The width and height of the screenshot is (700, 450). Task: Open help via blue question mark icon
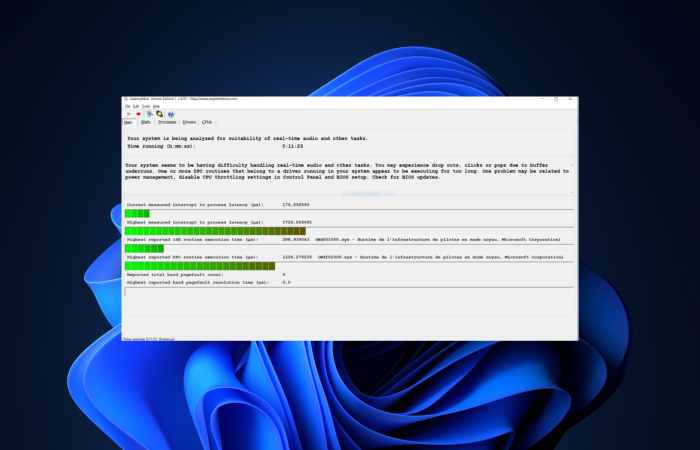click(x=171, y=114)
